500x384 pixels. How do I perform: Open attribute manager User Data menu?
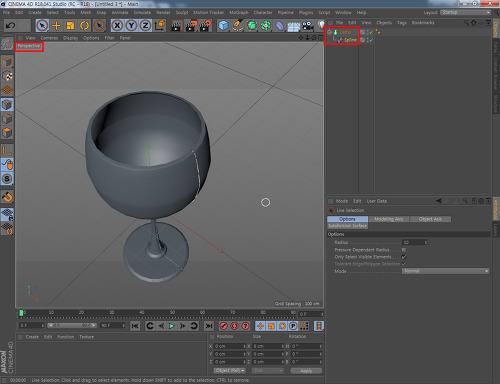point(377,201)
